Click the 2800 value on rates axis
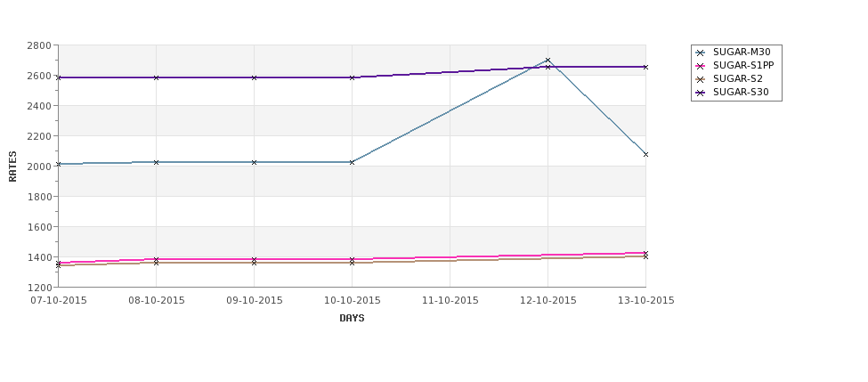The height and width of the screenshot is (382, 868). click(x=39, y=45)
